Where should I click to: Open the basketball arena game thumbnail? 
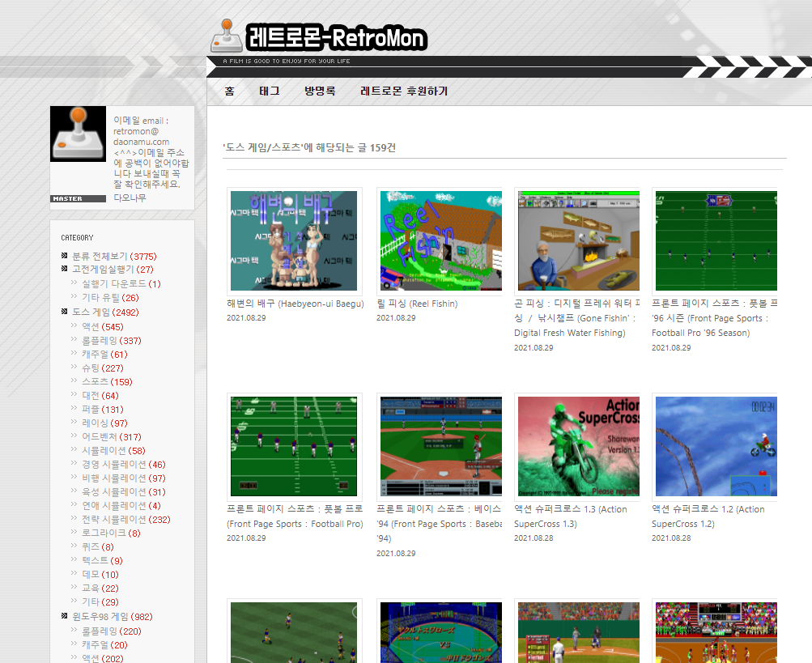(x=715, y=631)
